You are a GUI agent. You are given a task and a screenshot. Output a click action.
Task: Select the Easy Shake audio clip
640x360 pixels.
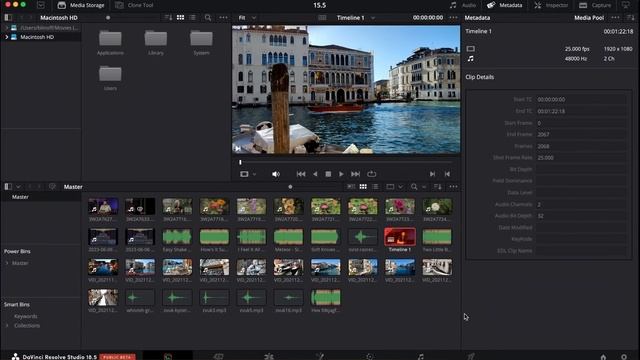pyautogui.click(x=177, y=237)
